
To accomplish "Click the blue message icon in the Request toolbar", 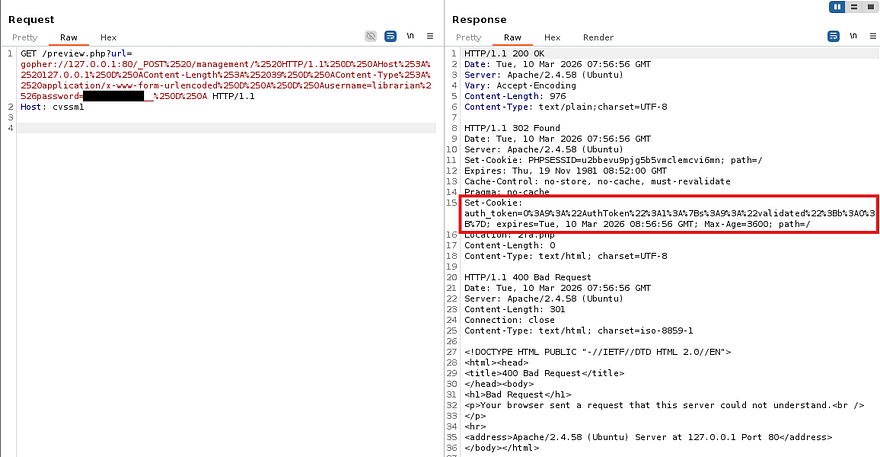I will coord(390,36).
